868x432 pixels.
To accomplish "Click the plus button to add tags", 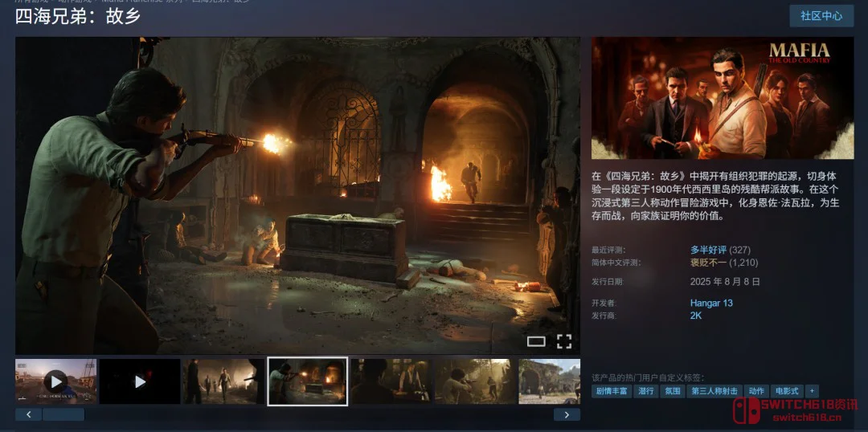I will pyautogui.click(x=812, y=391).
